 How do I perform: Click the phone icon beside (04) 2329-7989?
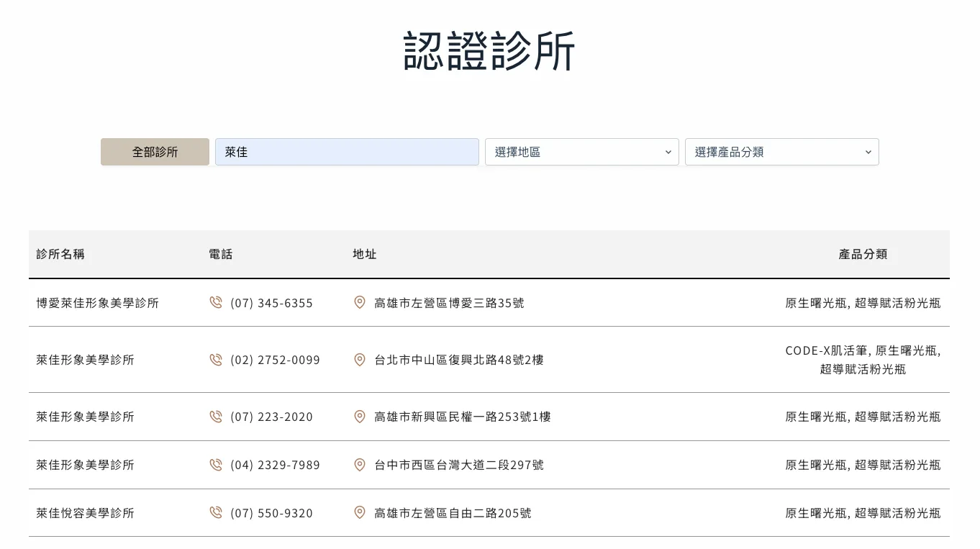tap(216, 465)
